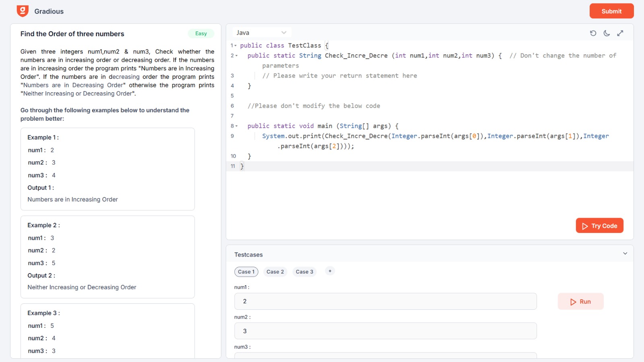Screen dimensions: 644x362
Task: Add a new testcase with the plus icon
Action: [x=330, y=271]
